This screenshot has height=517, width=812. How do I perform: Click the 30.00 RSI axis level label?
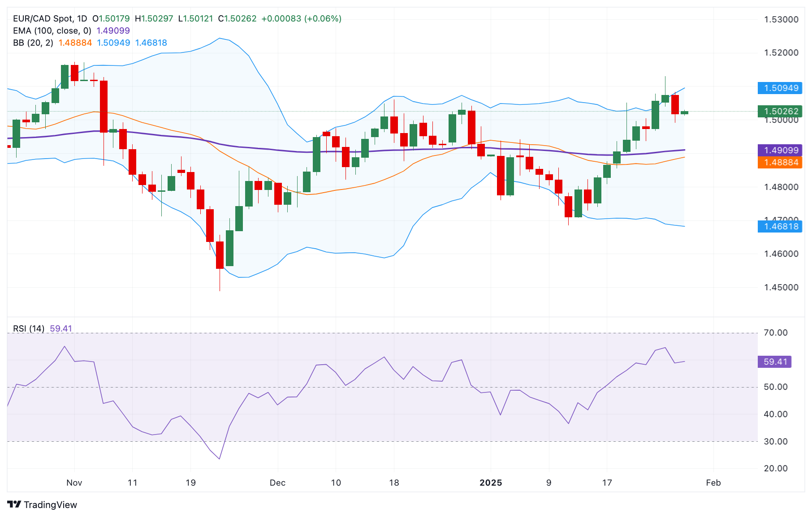tap(776, 442)
